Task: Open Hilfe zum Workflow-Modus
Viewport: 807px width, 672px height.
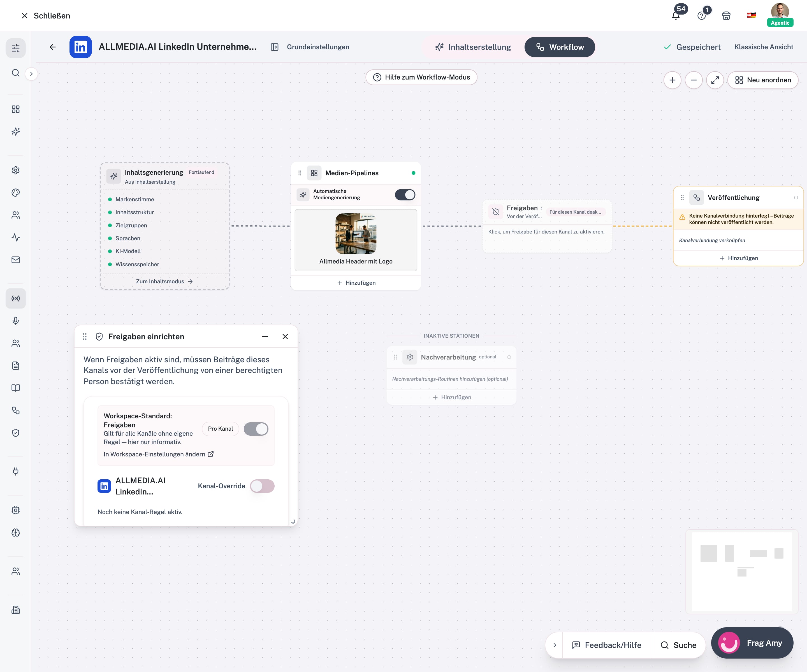Action: click(421, 77)
